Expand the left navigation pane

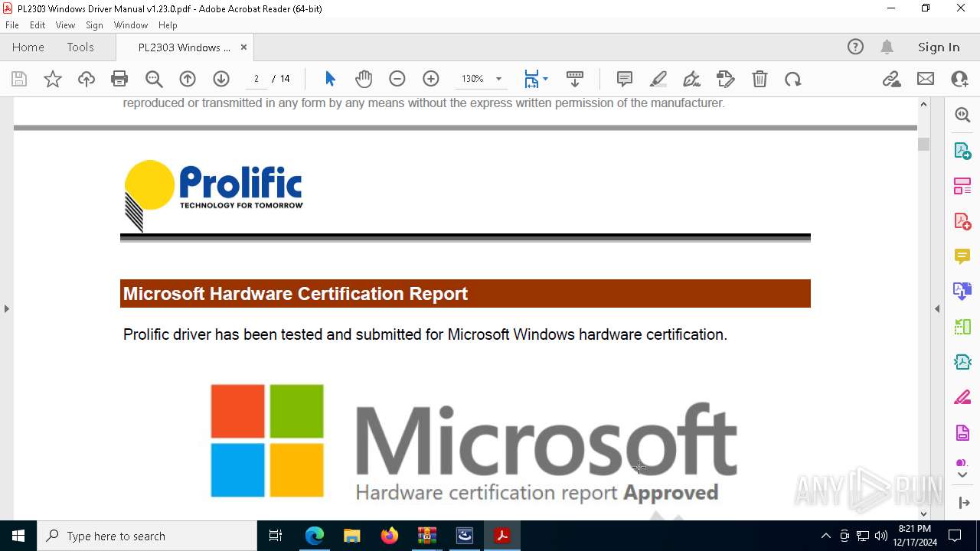click(6, 308)
